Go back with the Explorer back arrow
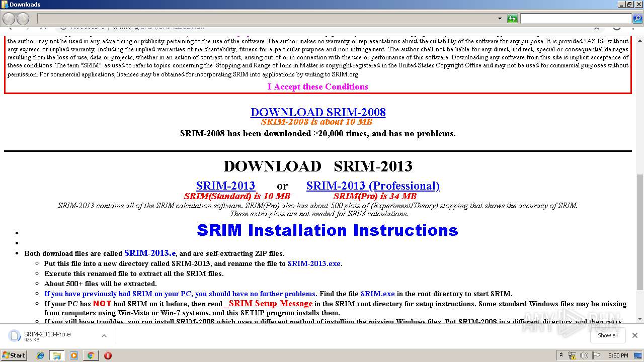 (9, 19)
